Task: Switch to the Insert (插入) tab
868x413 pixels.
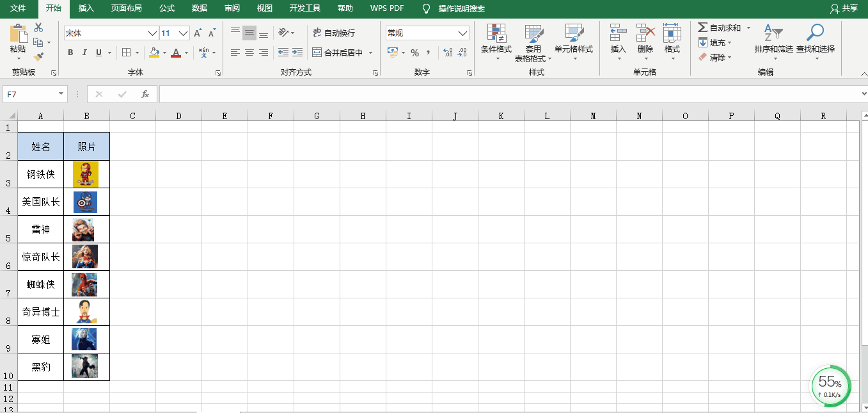Action: click(86, 8)
